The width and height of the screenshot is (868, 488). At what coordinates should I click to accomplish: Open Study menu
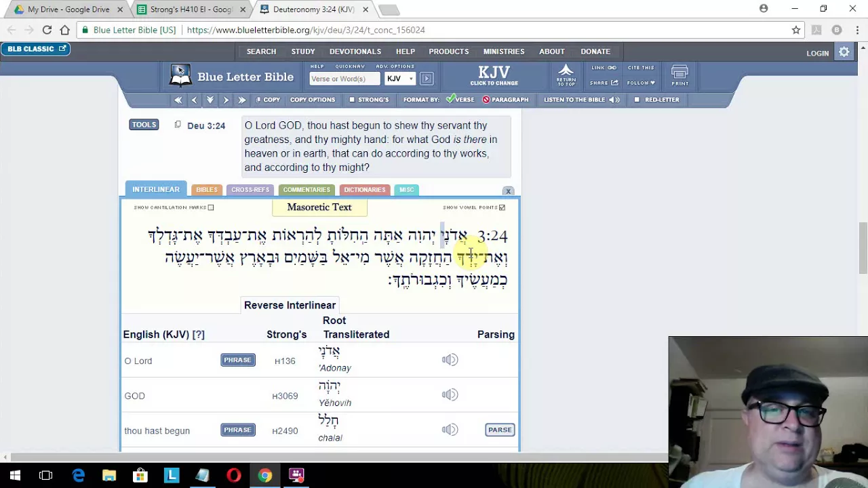point(303,52)
